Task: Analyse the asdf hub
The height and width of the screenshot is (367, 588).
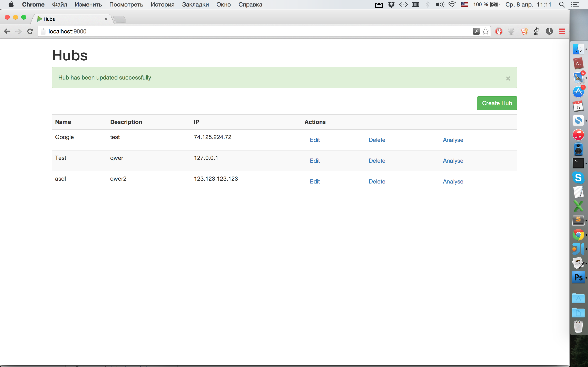Action: click(x=453, y=181)
